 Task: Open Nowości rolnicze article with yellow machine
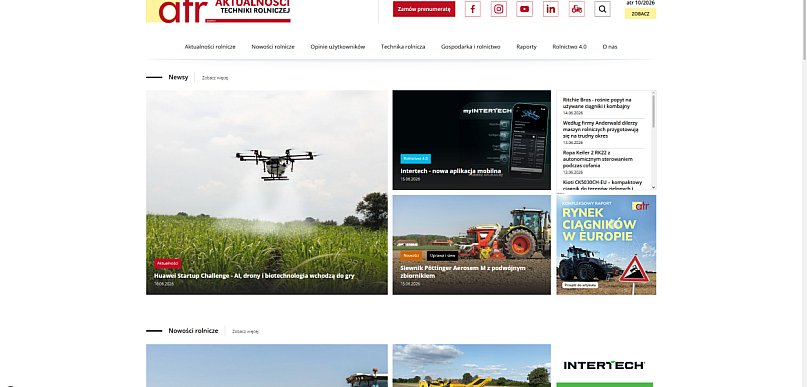[x=471, y=366]
